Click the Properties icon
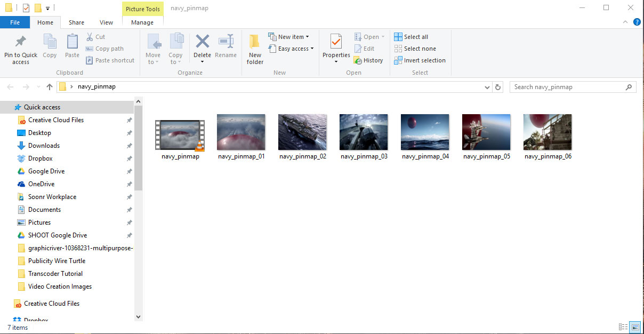 (336, 42)
